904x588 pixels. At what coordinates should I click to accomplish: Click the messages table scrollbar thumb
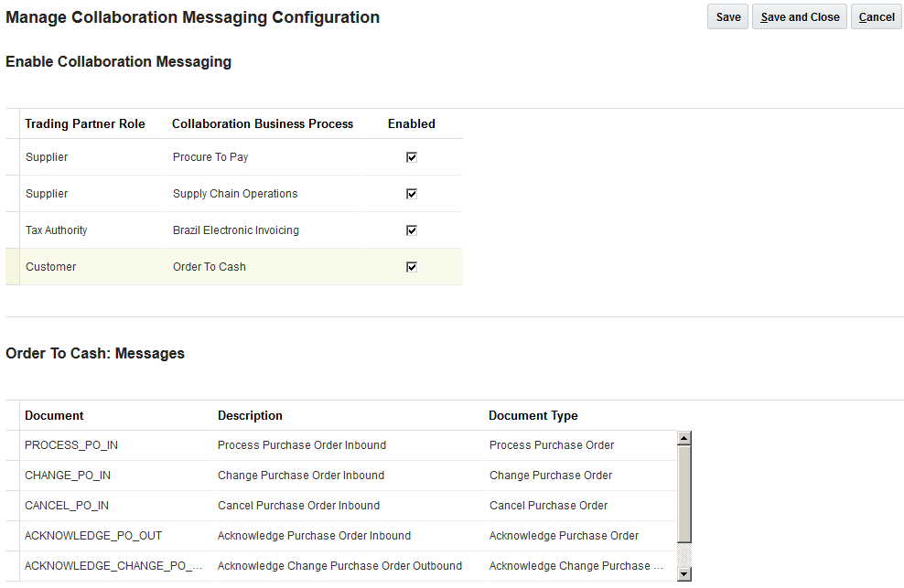[684, 494]
